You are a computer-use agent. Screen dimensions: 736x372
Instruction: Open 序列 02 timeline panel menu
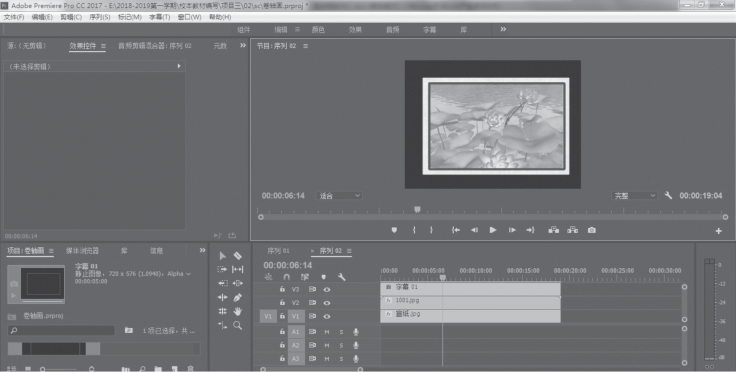point(349,251)
